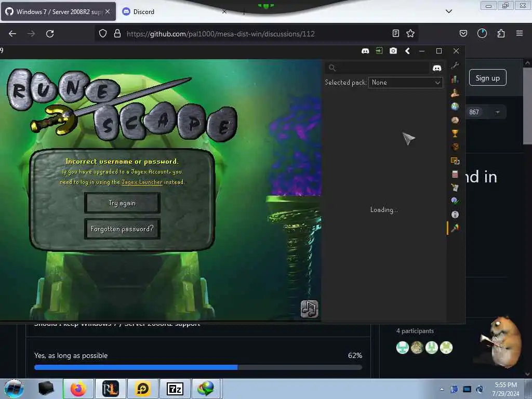Switch to RuneLite in the taskbar
The height and width of the screenshot is (399, 532).
click(x=111, y=389)
